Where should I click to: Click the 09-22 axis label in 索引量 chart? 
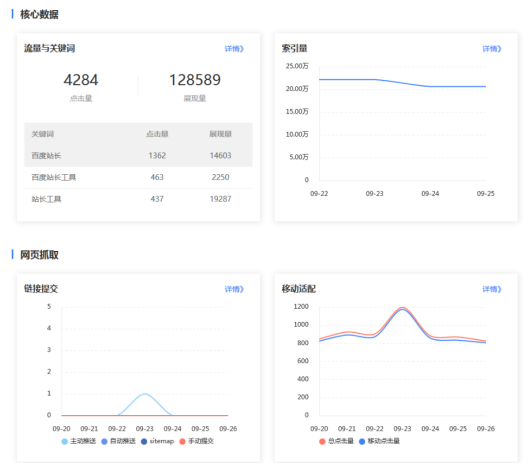(319, 194)
